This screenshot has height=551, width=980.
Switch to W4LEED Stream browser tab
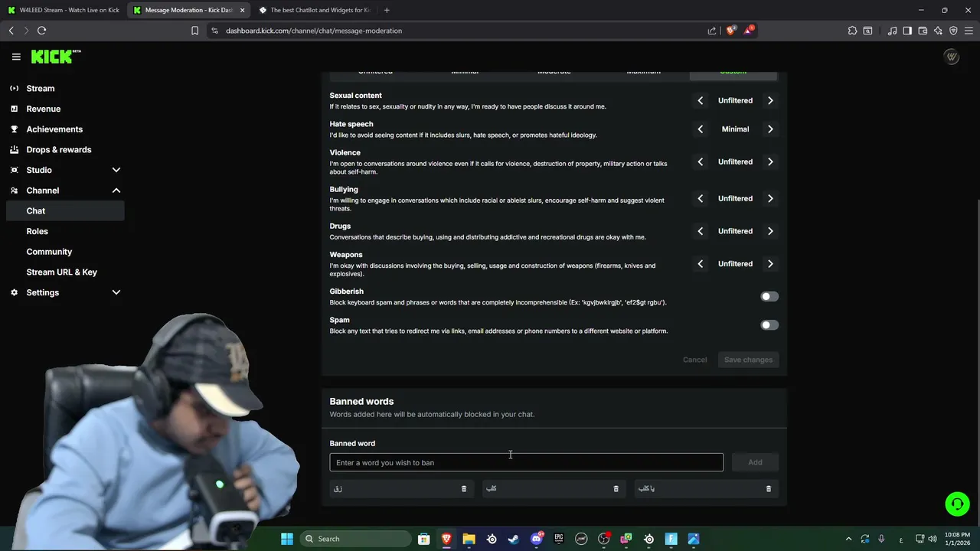64,10
